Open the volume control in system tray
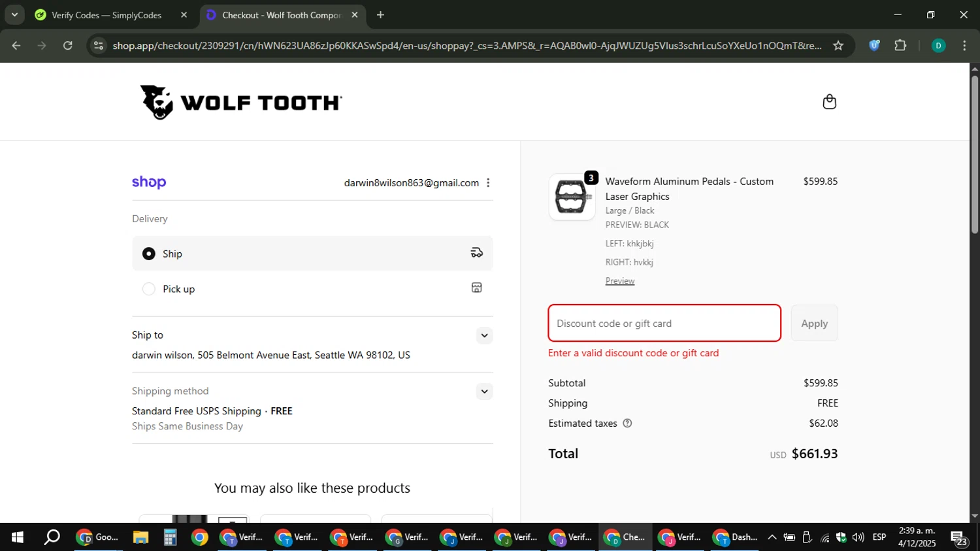The width and height of the screenshot is (980, 551). [858, 537]
